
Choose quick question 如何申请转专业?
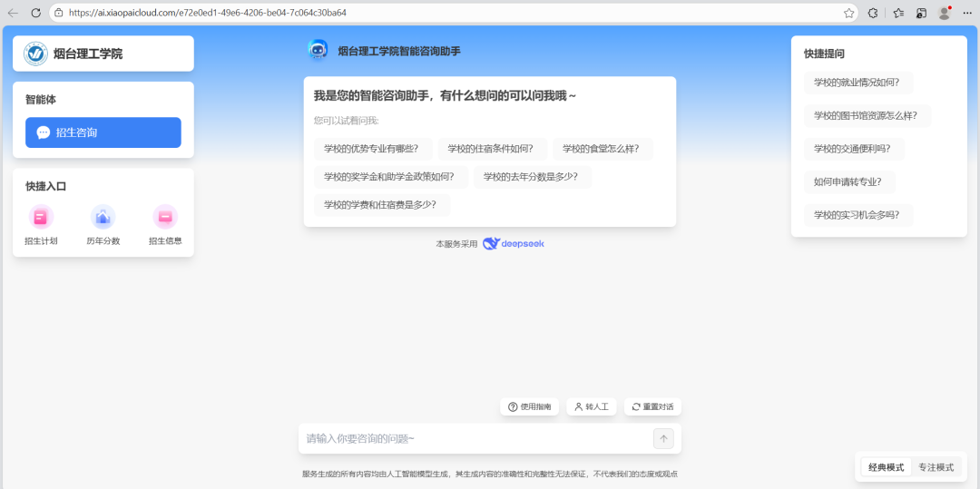tap(848, 181)
